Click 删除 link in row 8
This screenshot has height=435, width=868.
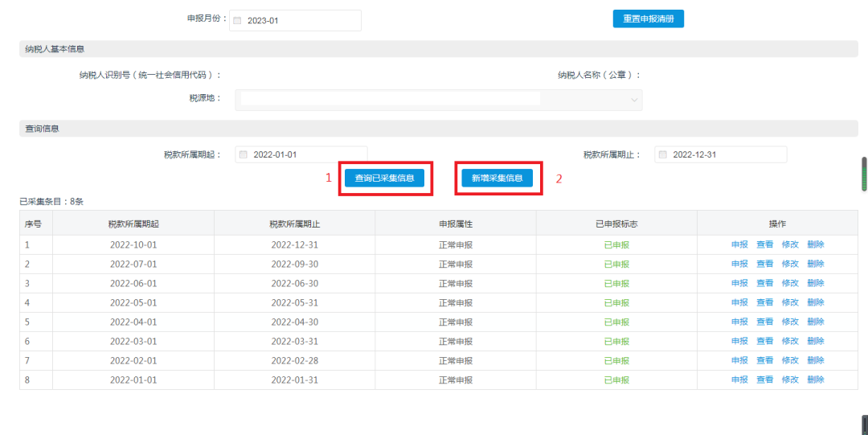[816, 380]
